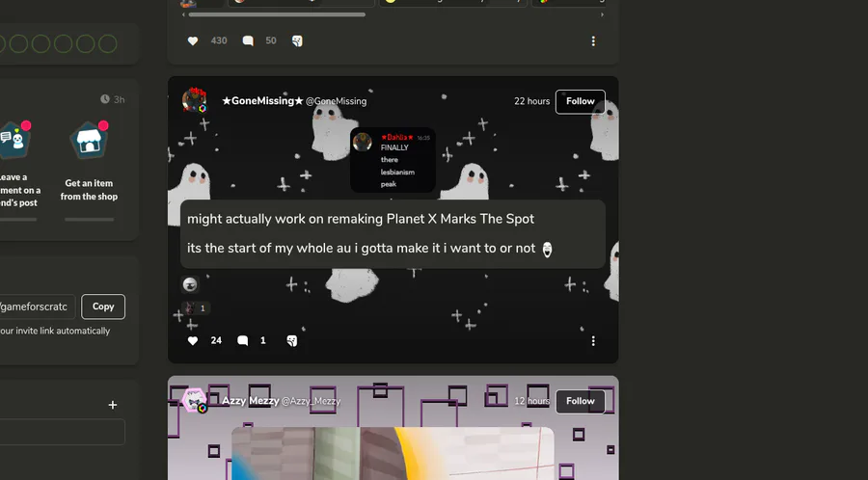Click the reaction with count 1

click(x=196, y=308)
